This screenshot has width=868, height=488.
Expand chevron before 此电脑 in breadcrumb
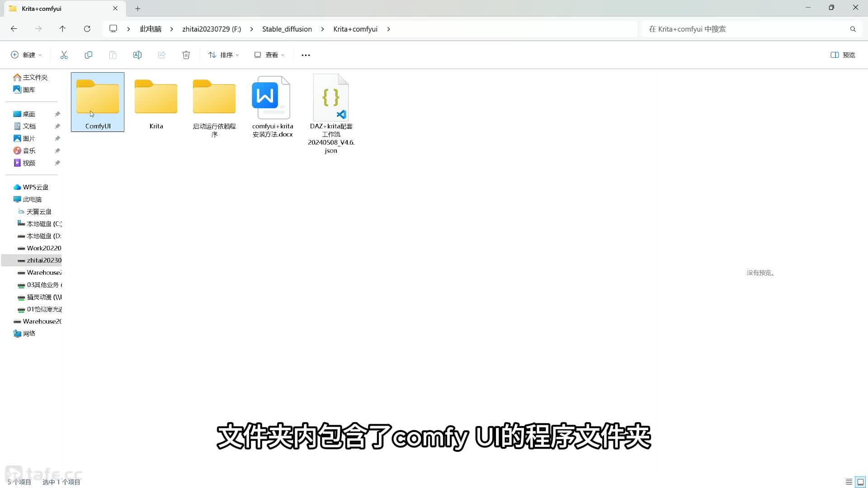click(129, 29)
